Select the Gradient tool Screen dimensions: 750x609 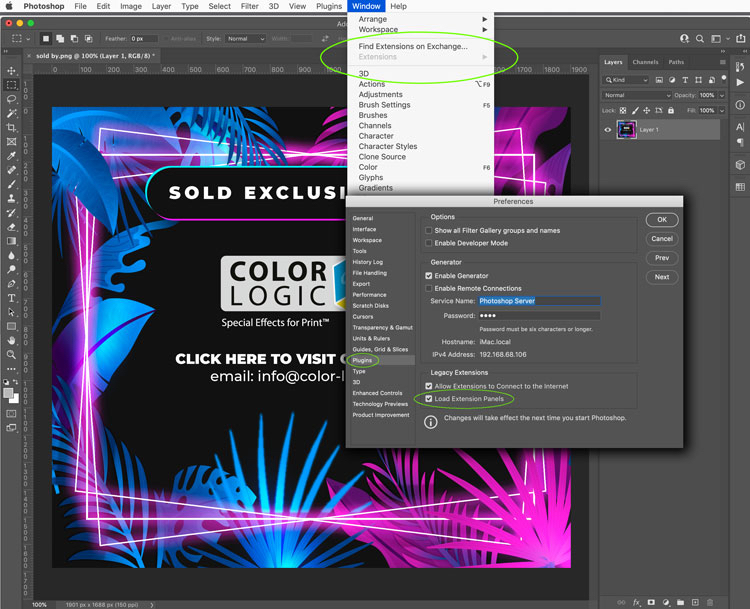pos(11,241)
